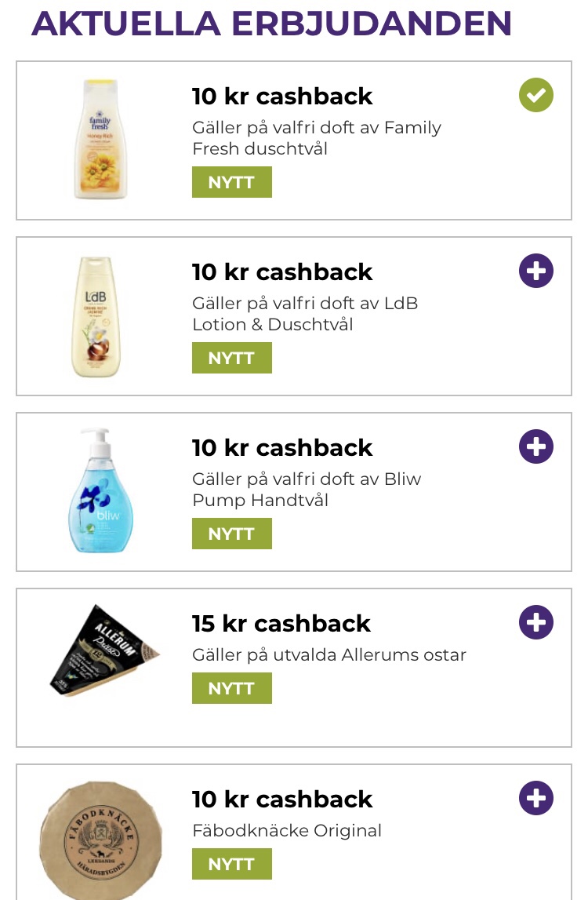Click the NYTT badge on LdB offer
Viewport: 588px width, 900px height.
232,358
